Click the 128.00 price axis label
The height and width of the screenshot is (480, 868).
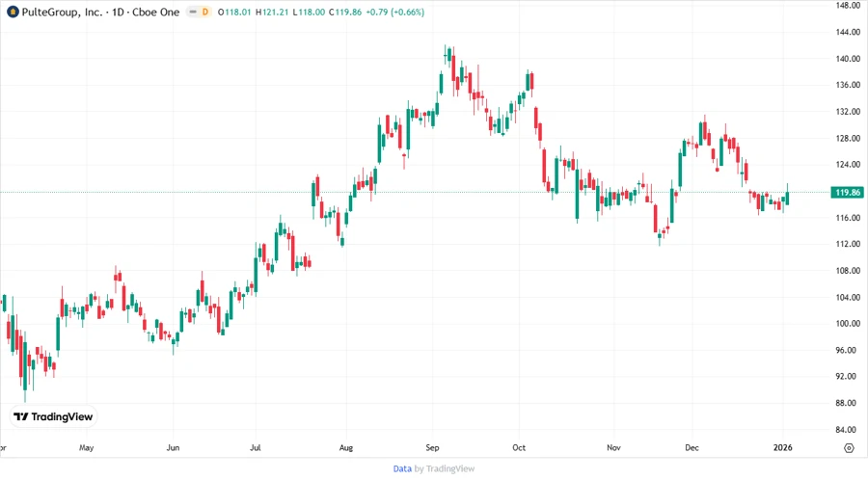point(848,138)
